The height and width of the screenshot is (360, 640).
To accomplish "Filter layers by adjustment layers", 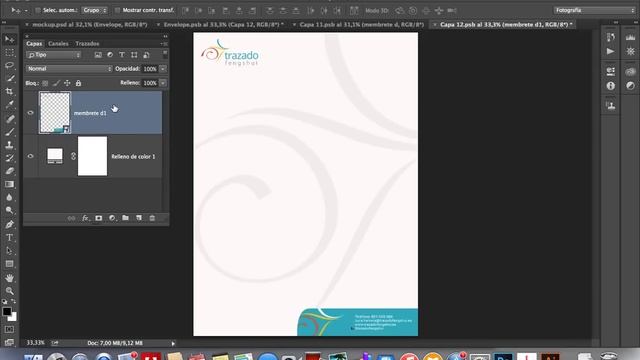I will [110, 55].
